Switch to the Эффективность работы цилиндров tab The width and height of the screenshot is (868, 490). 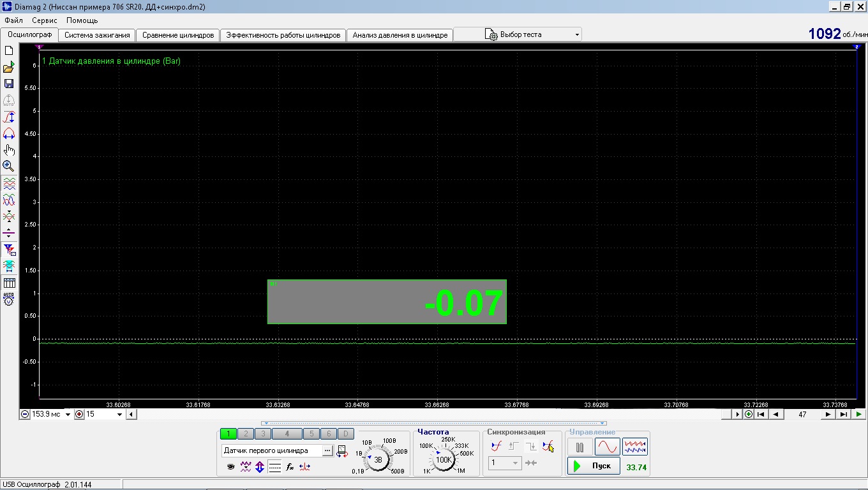[283, 35]
